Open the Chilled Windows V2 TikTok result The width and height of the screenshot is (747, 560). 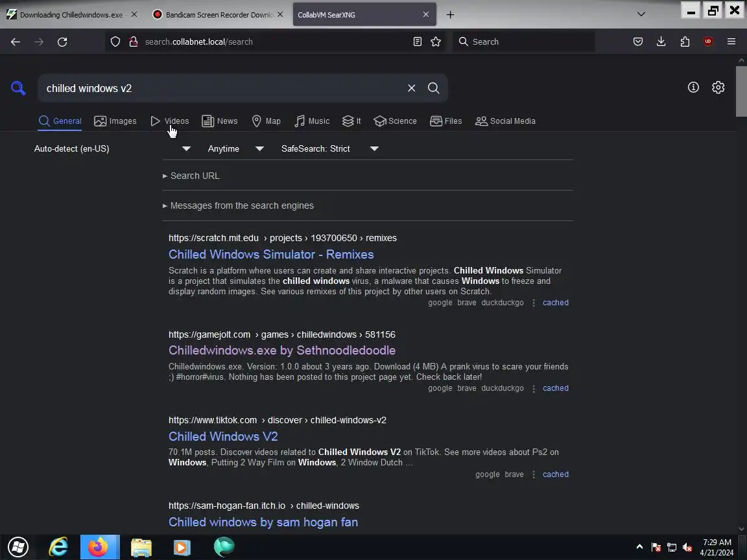tap(223, 436)
